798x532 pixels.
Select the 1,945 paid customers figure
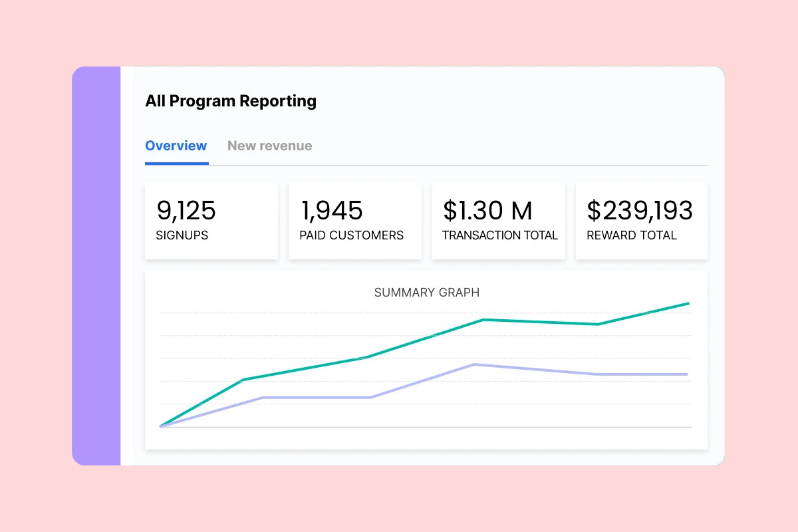point(332,211)
